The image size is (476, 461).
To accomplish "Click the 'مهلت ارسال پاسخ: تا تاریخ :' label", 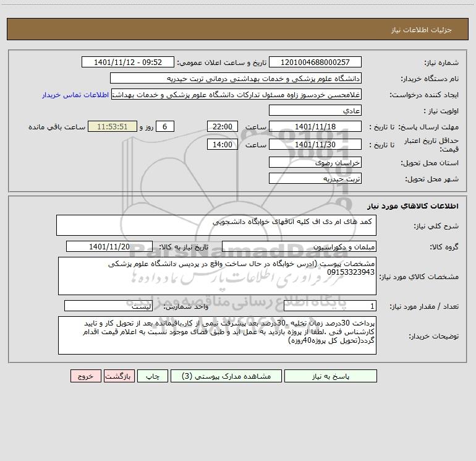I will coord(414,127).
